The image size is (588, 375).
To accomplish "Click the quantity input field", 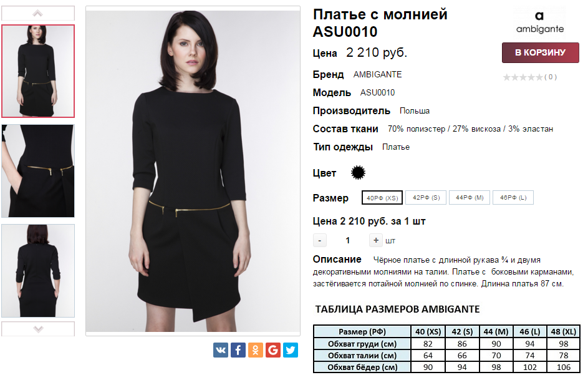I will click(x=348, y=240).
